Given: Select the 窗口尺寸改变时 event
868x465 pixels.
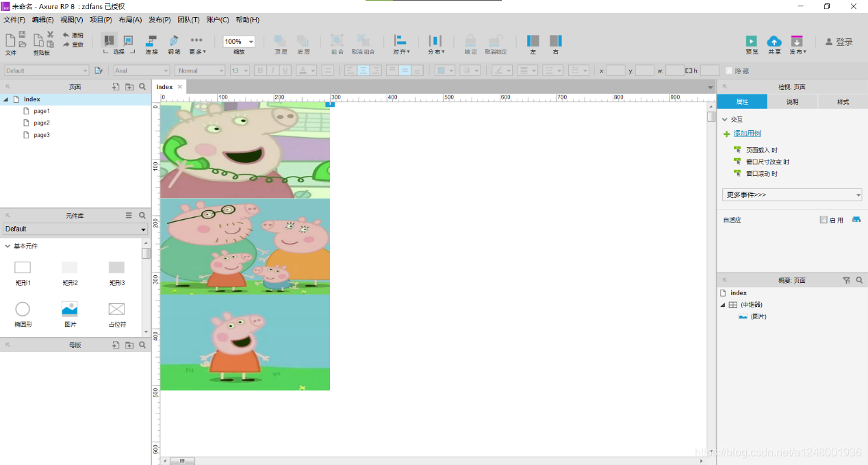Looking at the screenshot, I should click(x=767, y=162).
